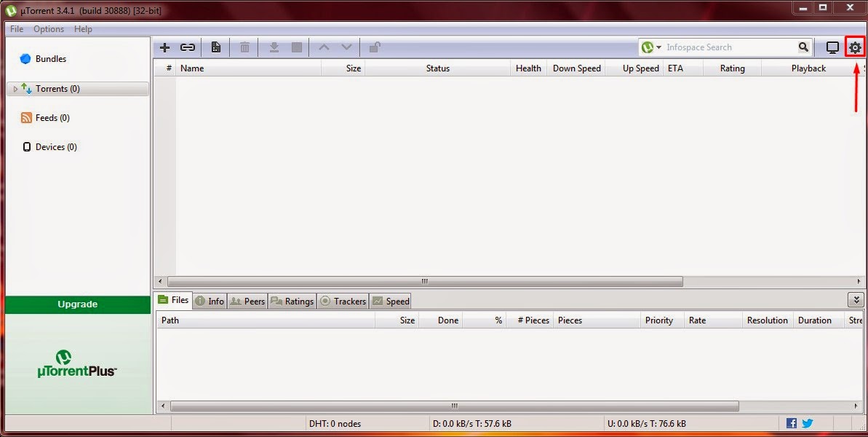Click files pane scrollbar right arrow
The image size is (868, 437).
[856, 406]
